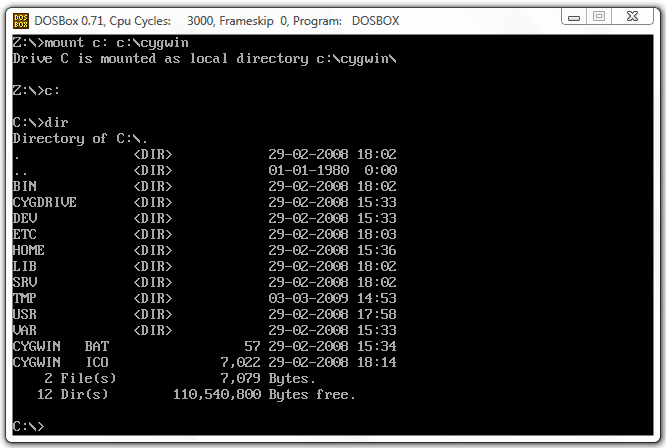Screen dimensions: 666x448
Task: Click the 'Drive C is mounted' message
Action: tap(204, 59)
